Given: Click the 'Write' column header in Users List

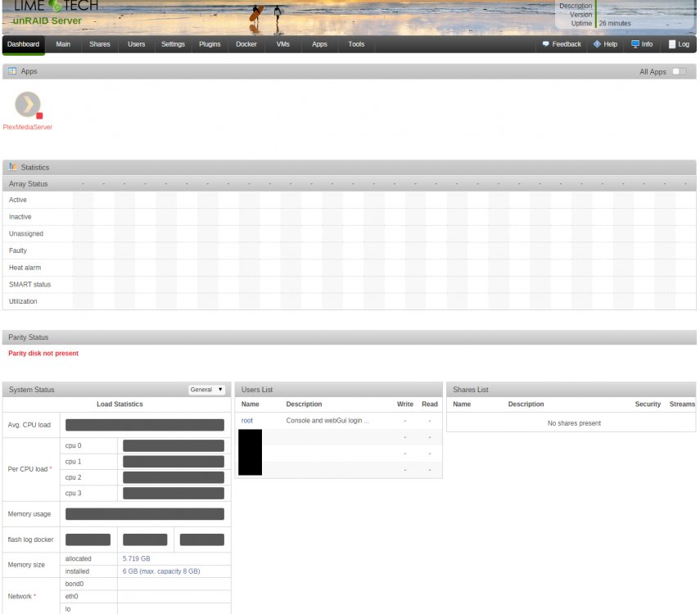Looking at the screenshot, I should (x=405, y=404).
